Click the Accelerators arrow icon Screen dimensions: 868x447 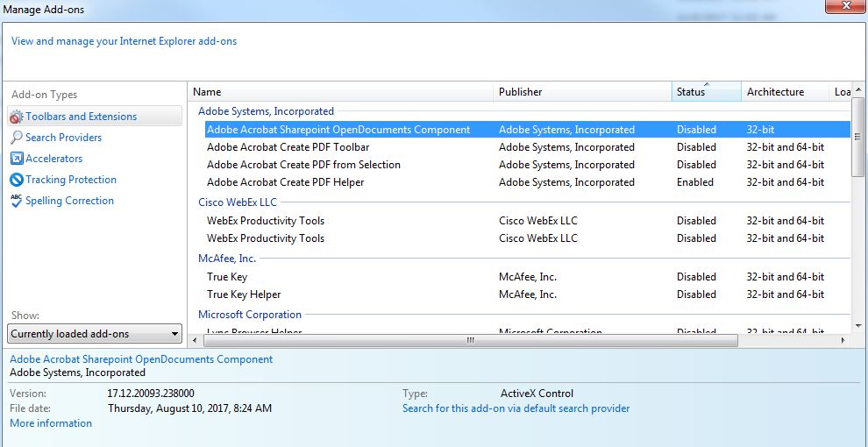pos(17,159)
